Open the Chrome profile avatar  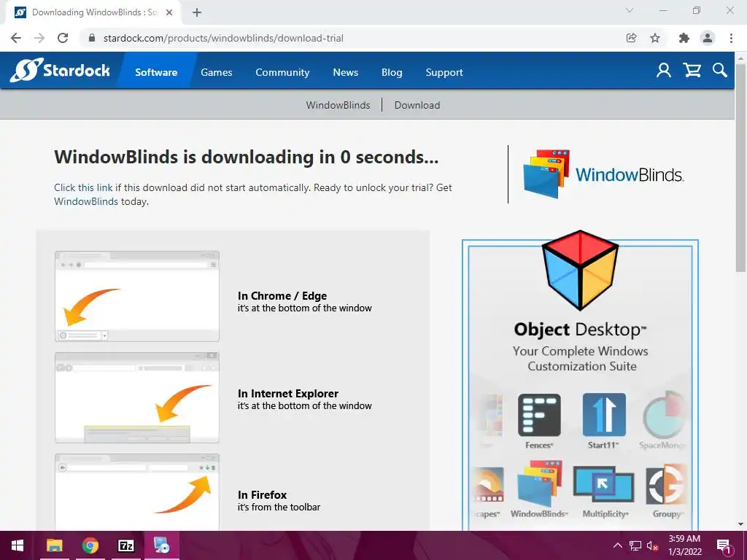pyautogui.click(x=708, y=38)
